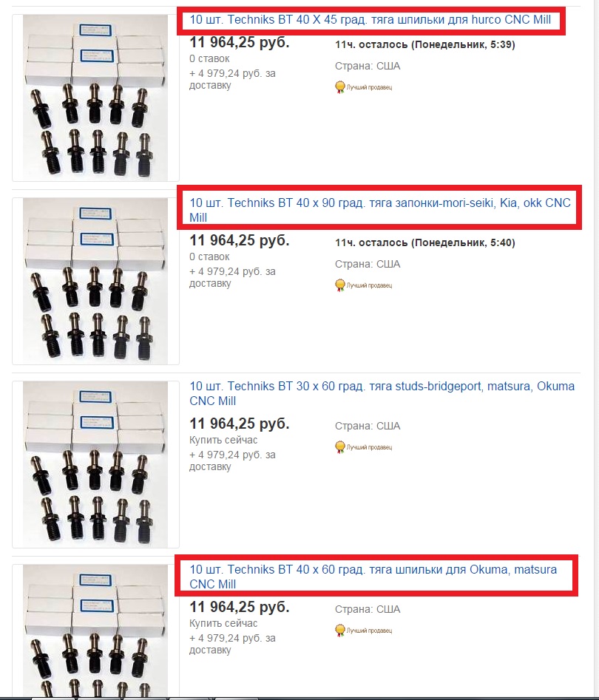Screen dimensions: 599x700
Task: Click the fourth listing's product thumbnail
Action: 95,632
